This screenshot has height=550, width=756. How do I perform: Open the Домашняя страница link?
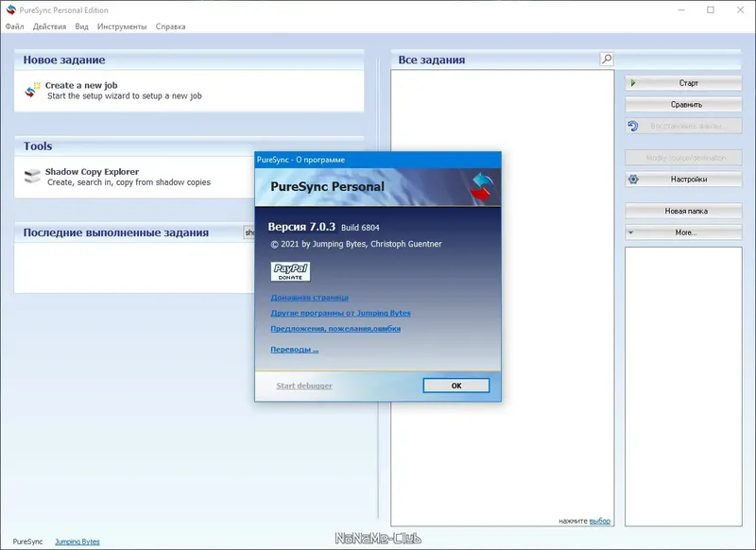(x=309, y=298)
